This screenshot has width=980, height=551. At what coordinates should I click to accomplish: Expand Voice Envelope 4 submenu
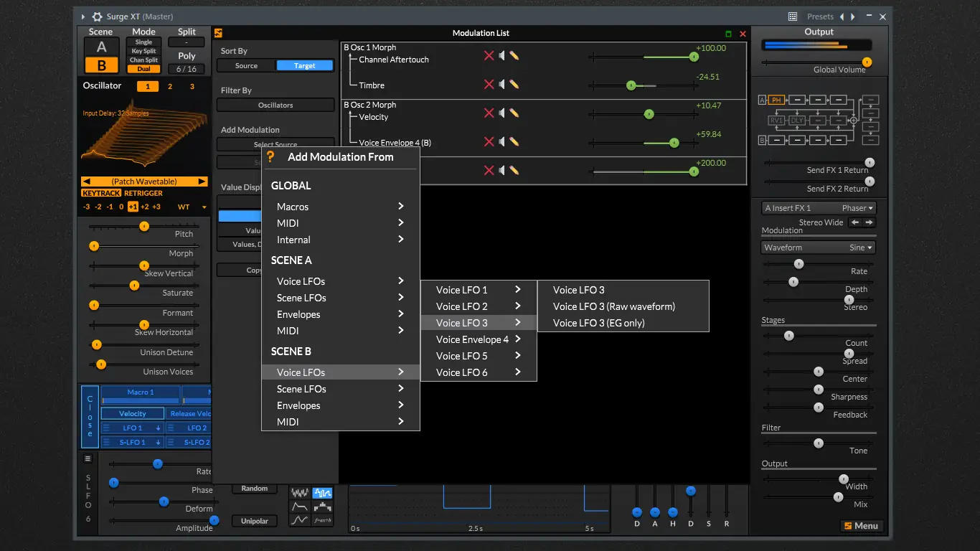point(479,339)
